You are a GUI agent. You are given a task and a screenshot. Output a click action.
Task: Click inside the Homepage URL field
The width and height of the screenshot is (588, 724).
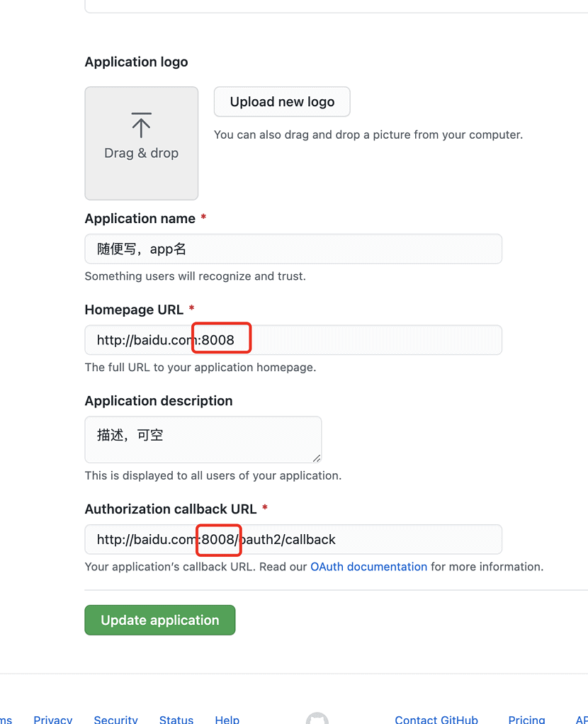293,339
